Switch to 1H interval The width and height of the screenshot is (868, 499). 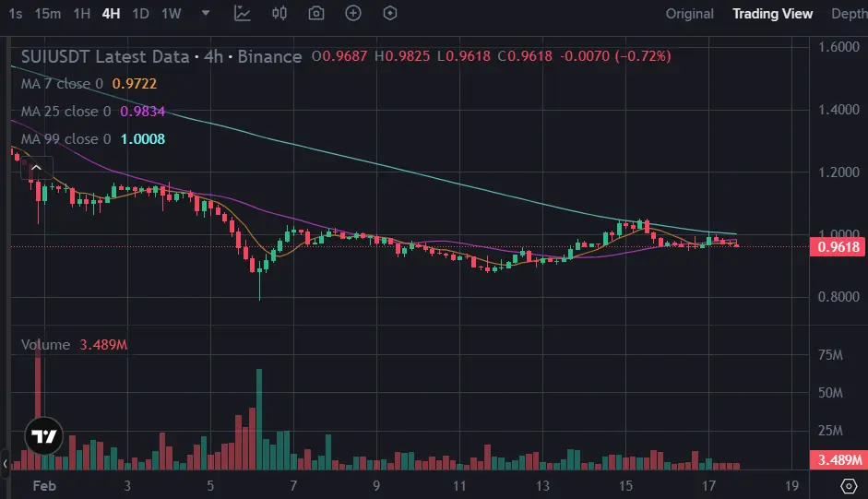click(82, 13)
